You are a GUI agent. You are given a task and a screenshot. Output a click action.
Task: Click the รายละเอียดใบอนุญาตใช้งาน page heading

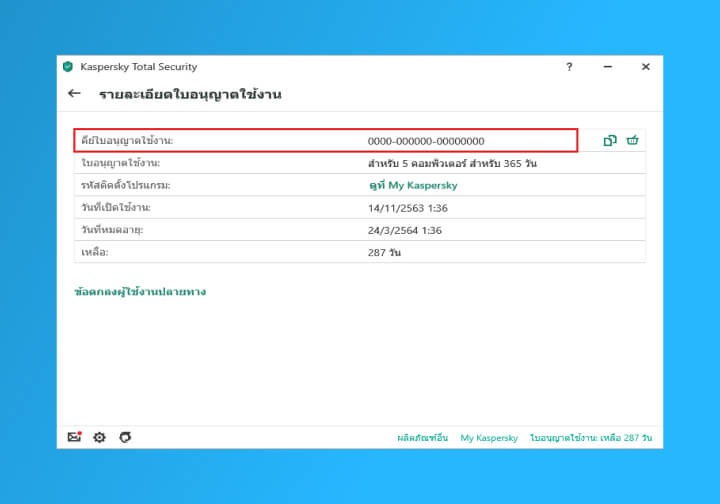coord(190,94)
